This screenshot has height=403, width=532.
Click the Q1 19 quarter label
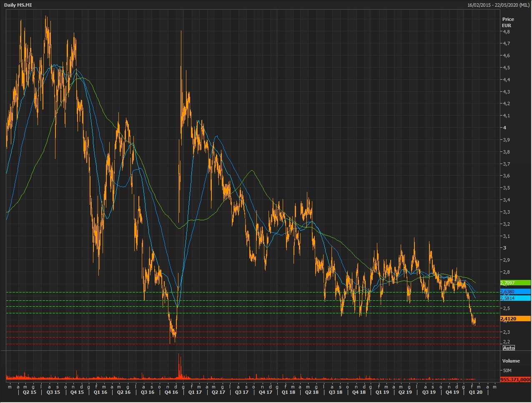382,392
